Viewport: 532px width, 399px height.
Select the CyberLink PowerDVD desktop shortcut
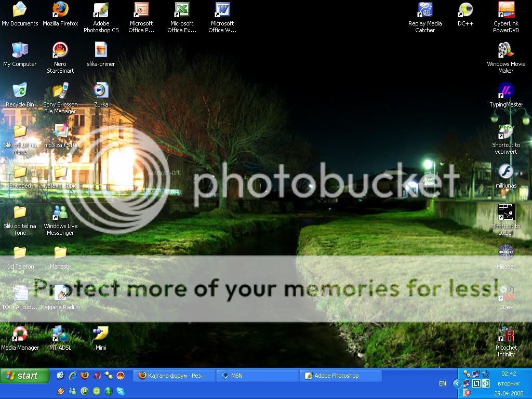click(x=506, y=10)
